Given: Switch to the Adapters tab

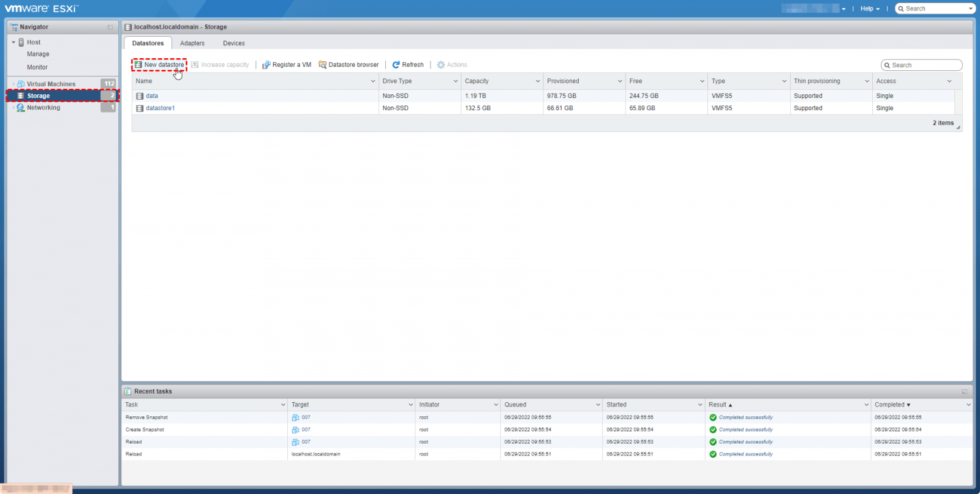Looking at the screenshot, I should (x=192, y=43).
